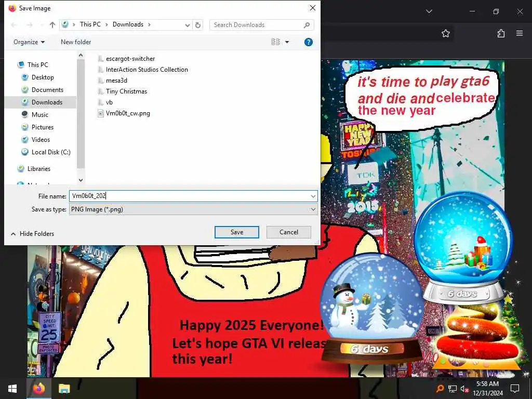Image resolution: width=532 pixels, height=399 pixels.
Task: Create a New folder
Action: [x=76, y=42]
